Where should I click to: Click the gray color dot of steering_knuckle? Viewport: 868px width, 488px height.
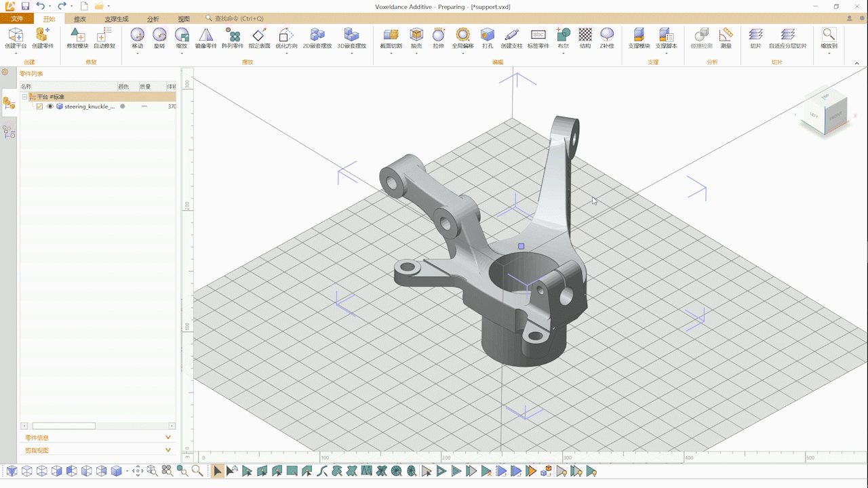[123, 106]
